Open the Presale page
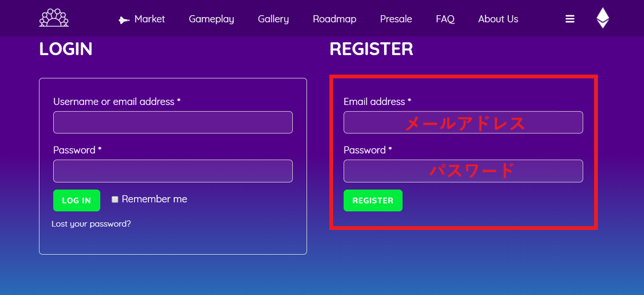 (396, 19)
